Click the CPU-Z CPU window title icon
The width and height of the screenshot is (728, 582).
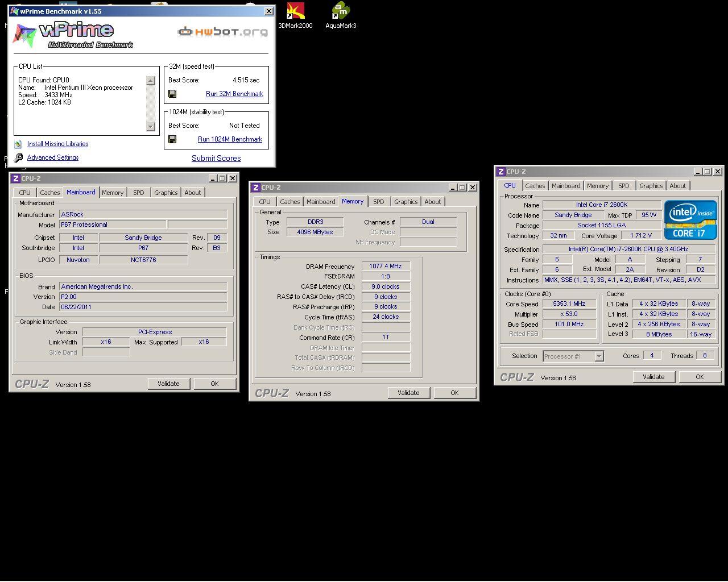501,172
